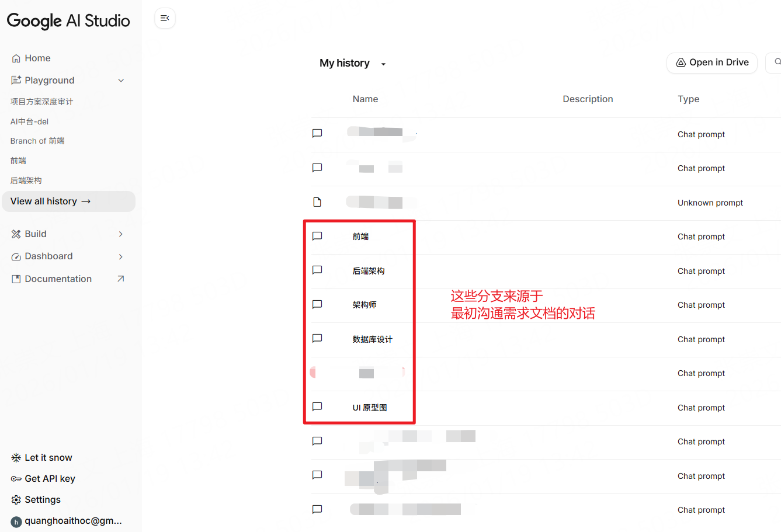
Task: Click the chat icon of the 架构师 row
Action: click(317, 304)
